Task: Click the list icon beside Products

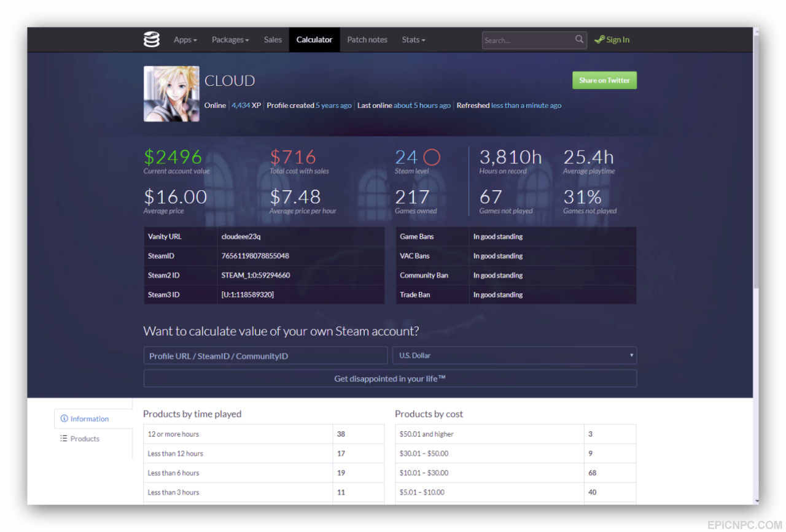Action: click(64, 439)
